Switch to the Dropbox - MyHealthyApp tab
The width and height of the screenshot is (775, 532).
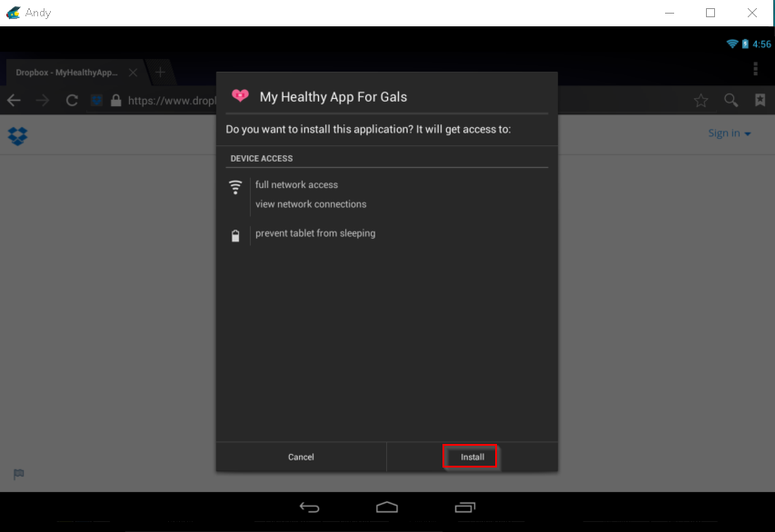pyautogui.click(x=66, y=73)
